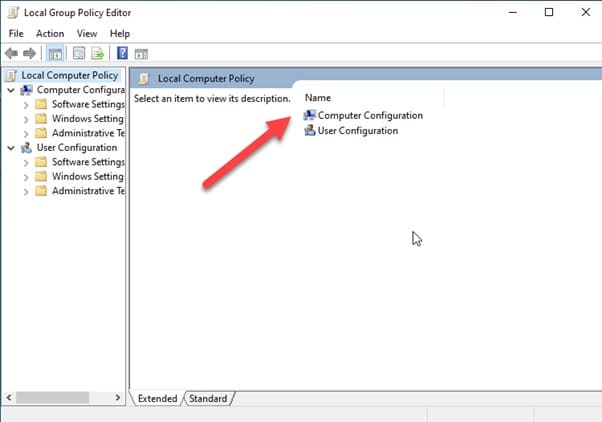
Task: Expand Software Settings under Computer Configuration
Action: click(26, 105)
